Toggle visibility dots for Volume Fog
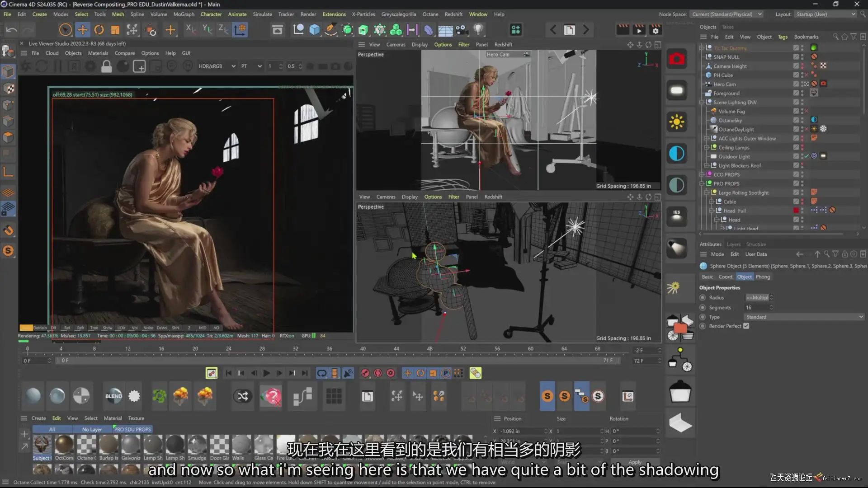868x488 pixels. click(802, 111)
